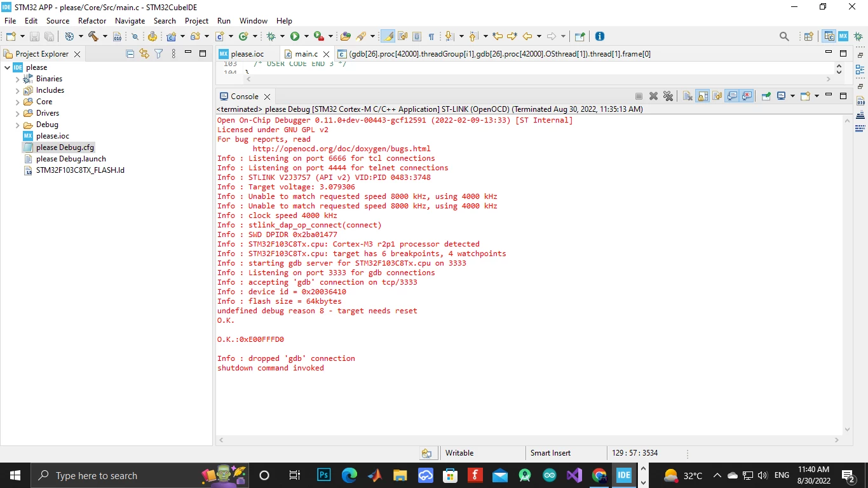The height and width of the screenshot is (488, 868).
Task: Clear the Console output
Action: pyautogui.click(x=688, y=97)
